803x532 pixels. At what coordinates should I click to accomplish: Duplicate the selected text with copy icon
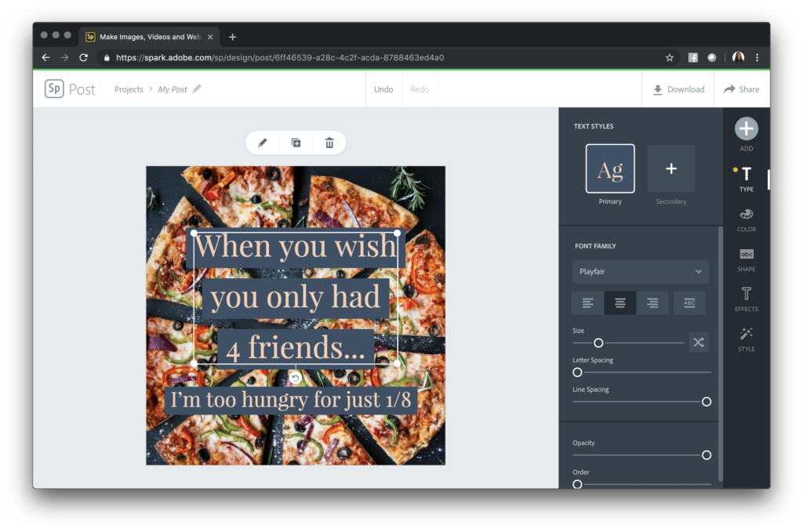[x=296, y=143]
